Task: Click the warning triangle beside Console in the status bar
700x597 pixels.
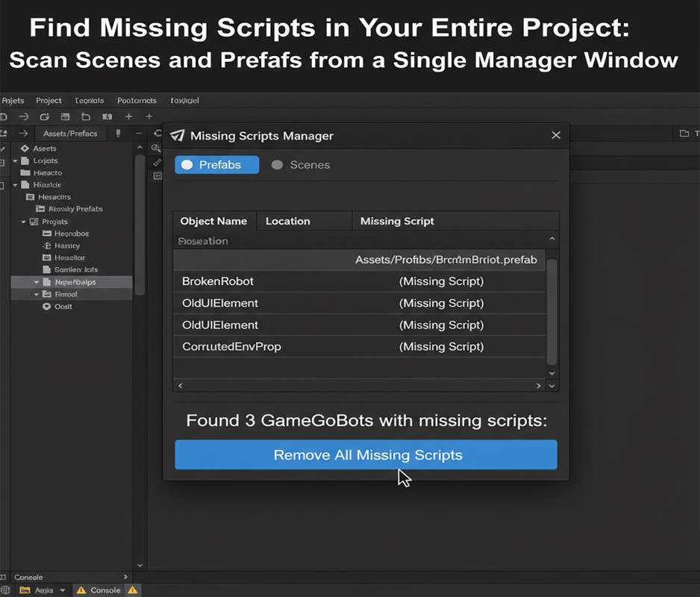Action: click(133, 590)
